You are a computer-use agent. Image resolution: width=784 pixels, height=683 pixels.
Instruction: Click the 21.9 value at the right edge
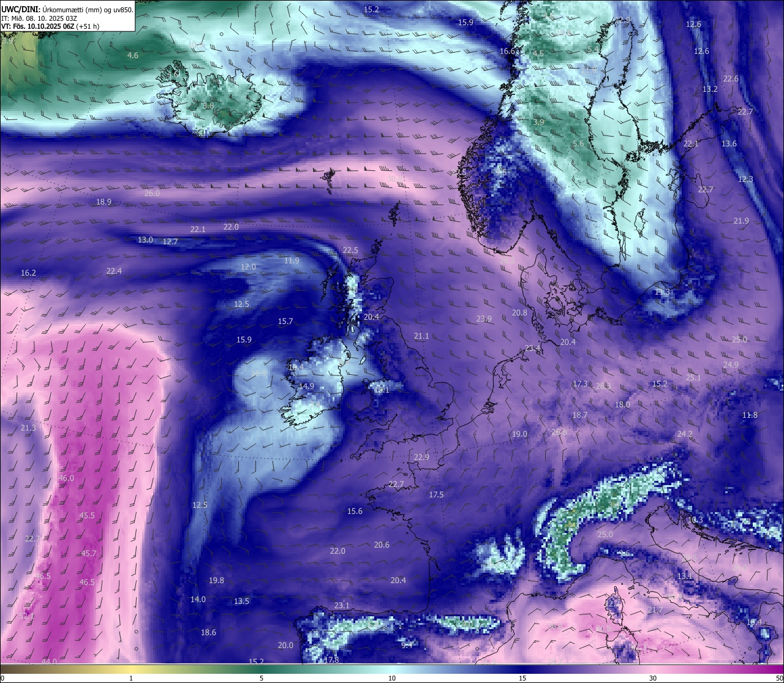tap(741, 221)
